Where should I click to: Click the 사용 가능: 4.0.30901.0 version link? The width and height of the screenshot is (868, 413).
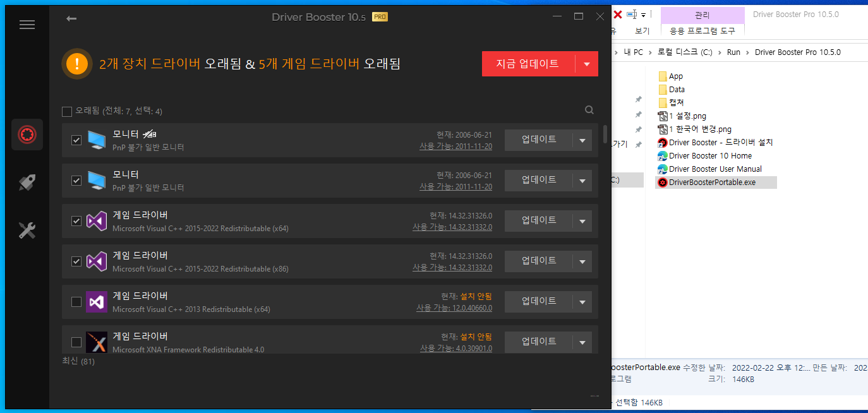[x=456, y=349]
